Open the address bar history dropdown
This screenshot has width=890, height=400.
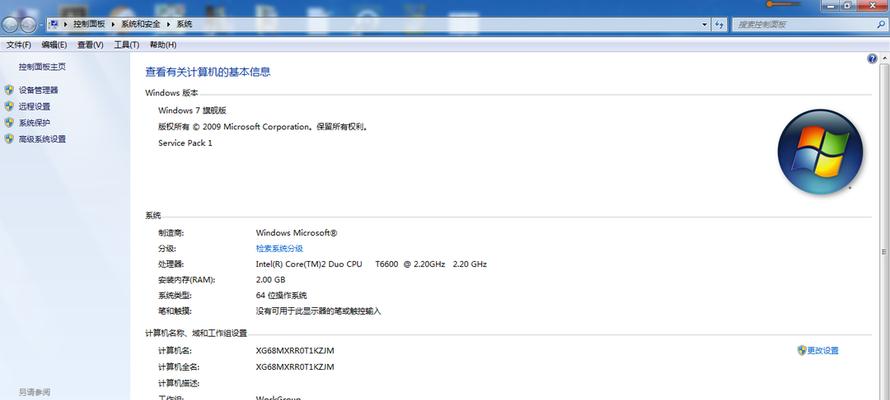click(x=705, y=24)
